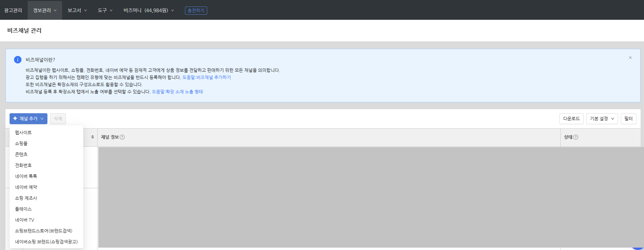Open the 보고서 menu

click(x=77, y=10)
